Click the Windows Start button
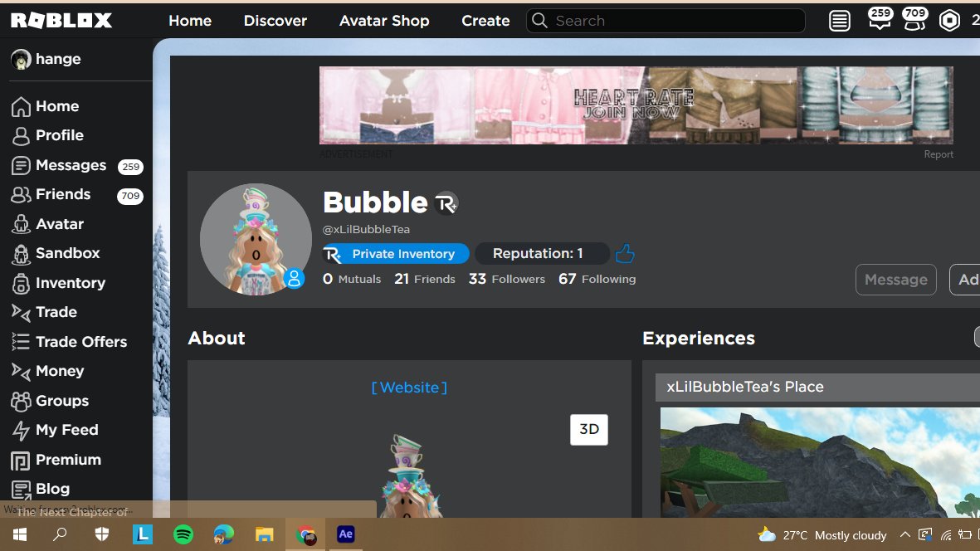 pos(20,534)
